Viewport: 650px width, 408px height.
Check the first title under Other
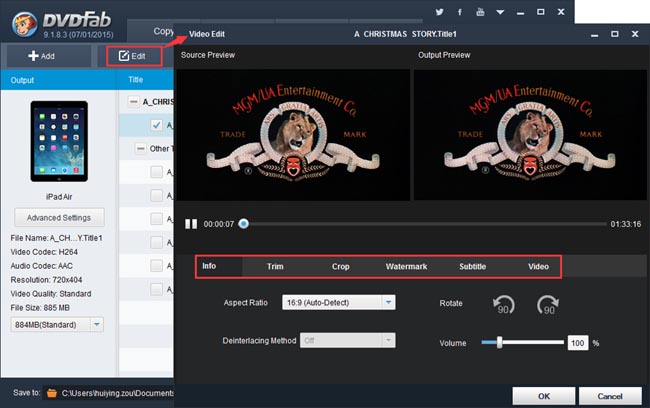pos(156,172)
